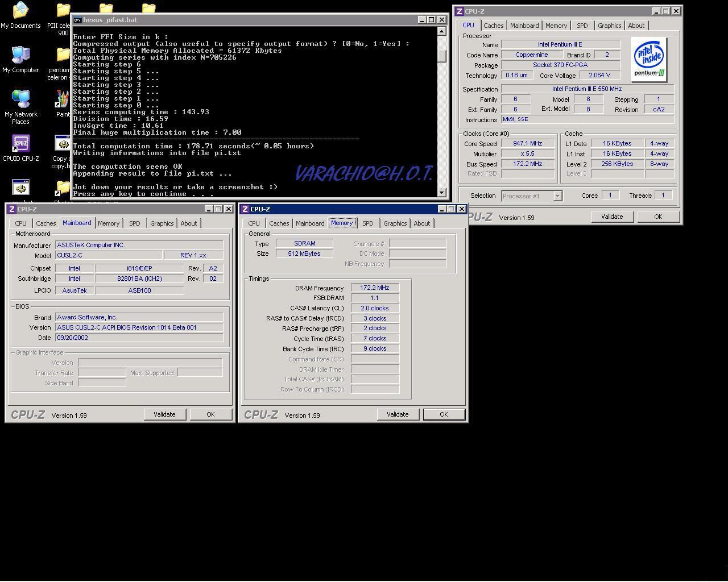Image resolution: width=728 pixels, height=582 pixels.
Task: Click OK in the processor CPU-Z window
Action: point(658,217)
